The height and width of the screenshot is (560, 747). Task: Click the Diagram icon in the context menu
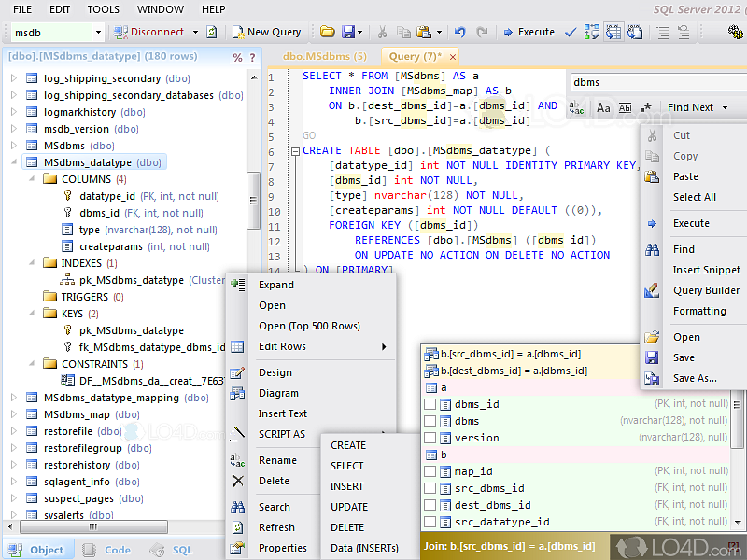click(x=238, y=393)
